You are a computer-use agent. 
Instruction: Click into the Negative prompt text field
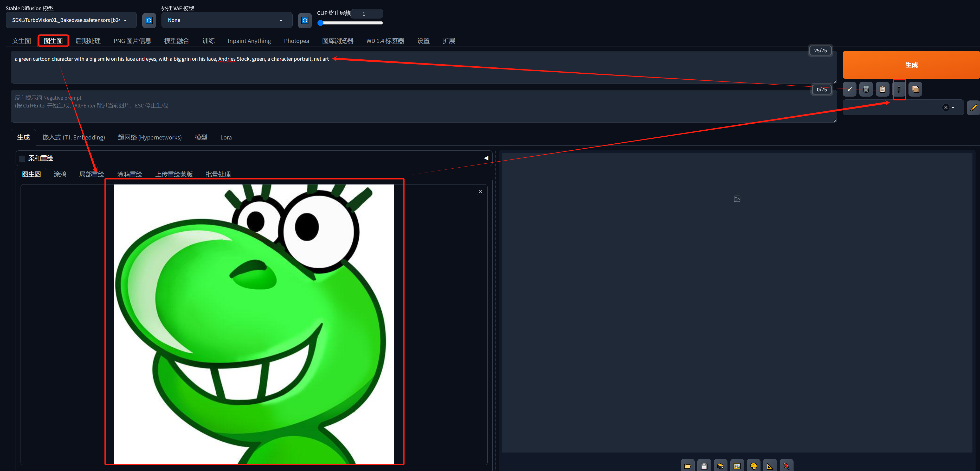tap(418, 107)
